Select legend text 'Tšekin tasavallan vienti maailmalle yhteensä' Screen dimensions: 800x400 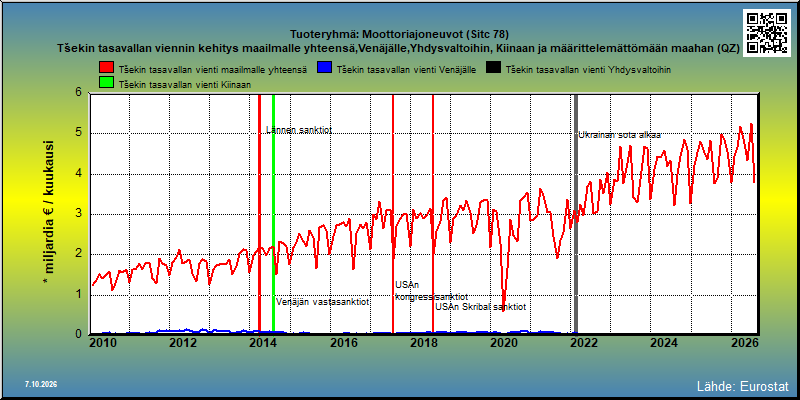pos(213,70)
